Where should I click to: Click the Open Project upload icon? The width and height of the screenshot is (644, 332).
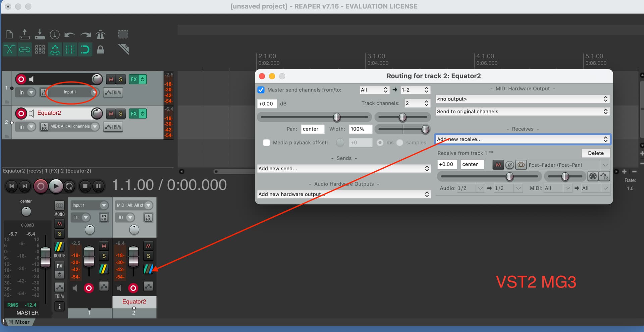pos(24,34)
